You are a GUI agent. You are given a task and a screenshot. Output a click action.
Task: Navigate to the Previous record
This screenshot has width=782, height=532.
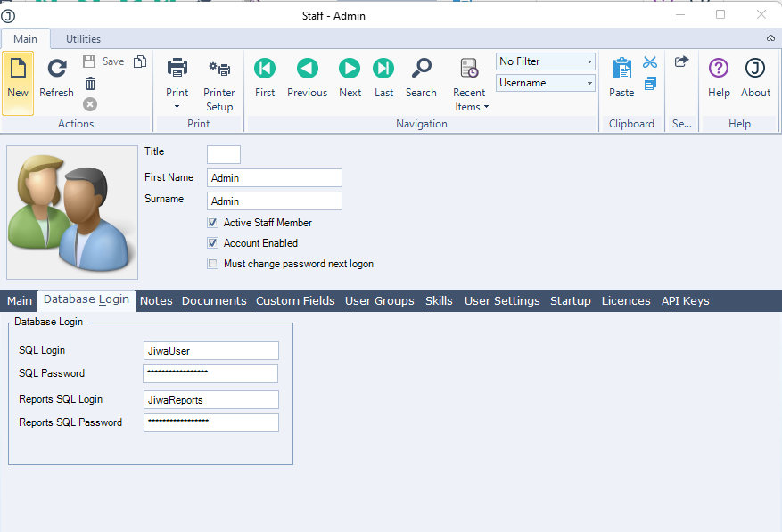(307, 69)
